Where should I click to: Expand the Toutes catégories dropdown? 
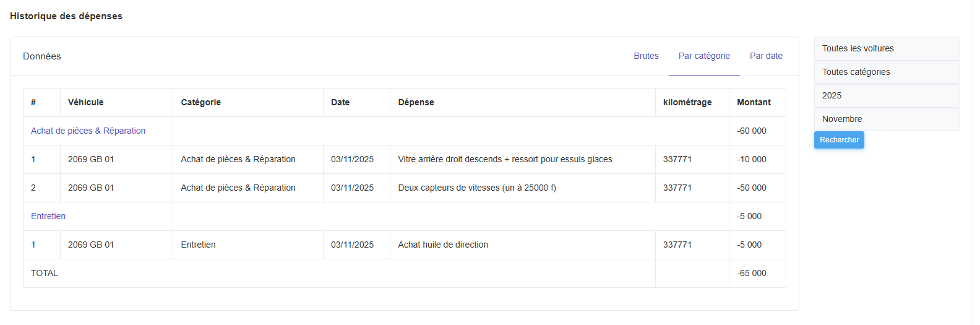(887, 72)
